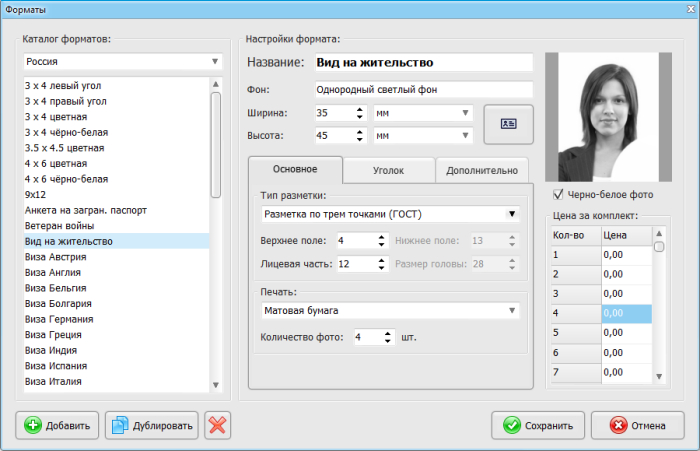Viewport: 700px width, 451px height.
Task: Click the Дублировать copy icon button
Action: (152, 425)
